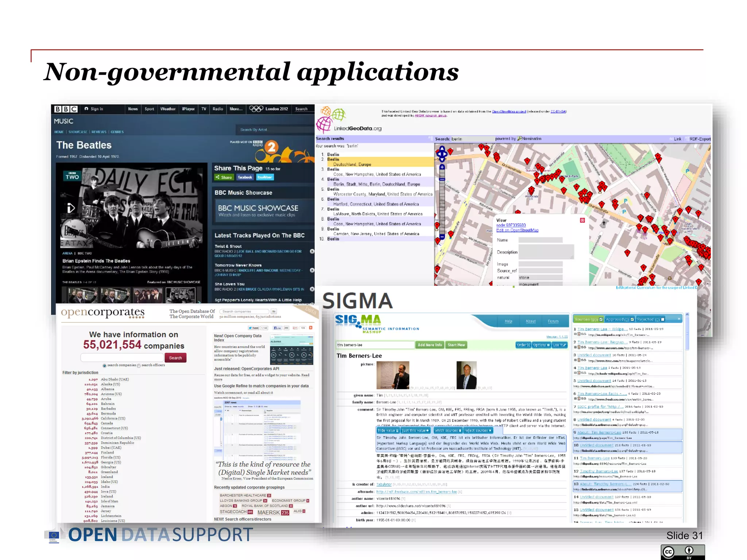The image size is (747, 560).
Task: Click the LinkedGeoData globe logo
Action: [330, 119]
